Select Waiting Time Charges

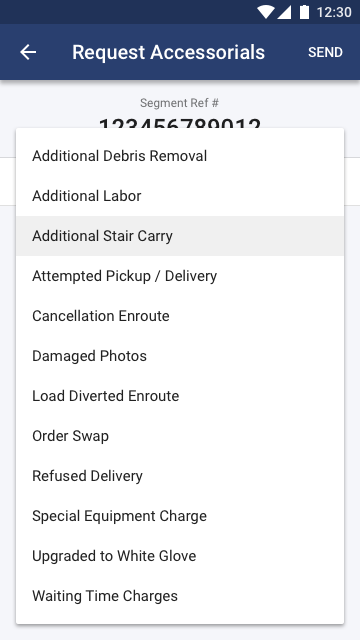pos(180,596)
